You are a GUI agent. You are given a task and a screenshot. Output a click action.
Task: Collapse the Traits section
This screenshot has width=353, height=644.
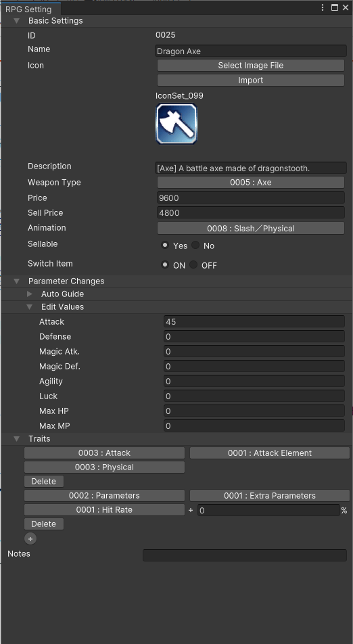pos(17,438)
